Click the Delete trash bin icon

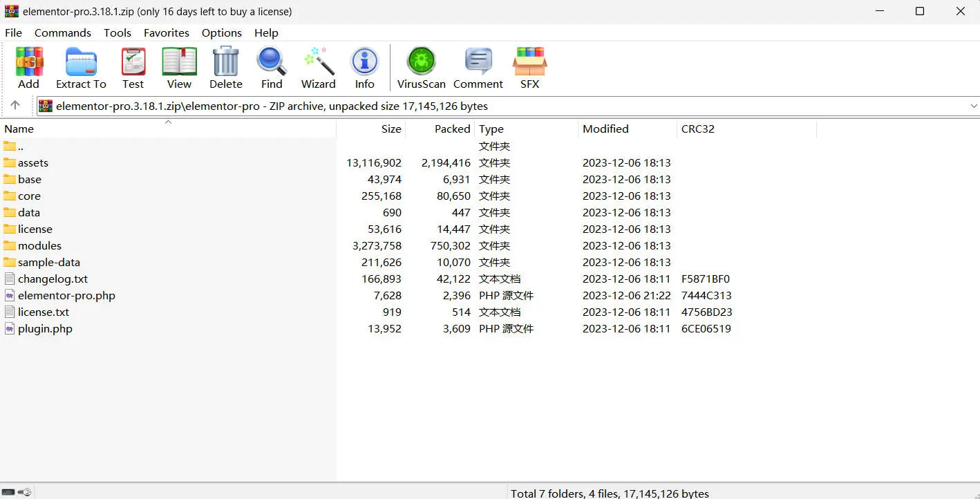pos(225,62)
